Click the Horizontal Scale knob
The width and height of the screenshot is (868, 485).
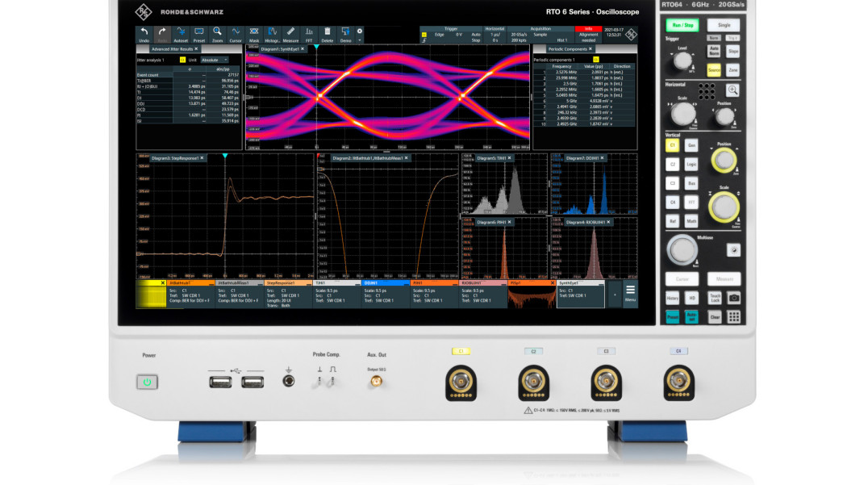[x=682, y=114]
